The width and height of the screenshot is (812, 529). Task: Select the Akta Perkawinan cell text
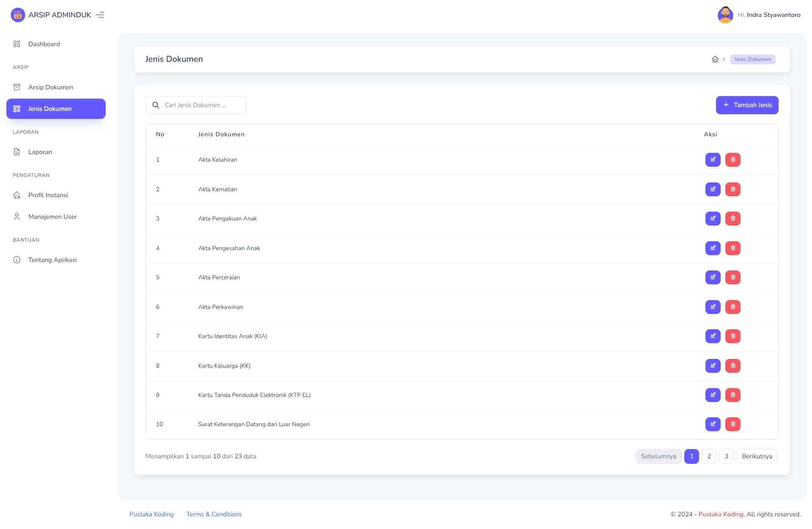(221, 307)
